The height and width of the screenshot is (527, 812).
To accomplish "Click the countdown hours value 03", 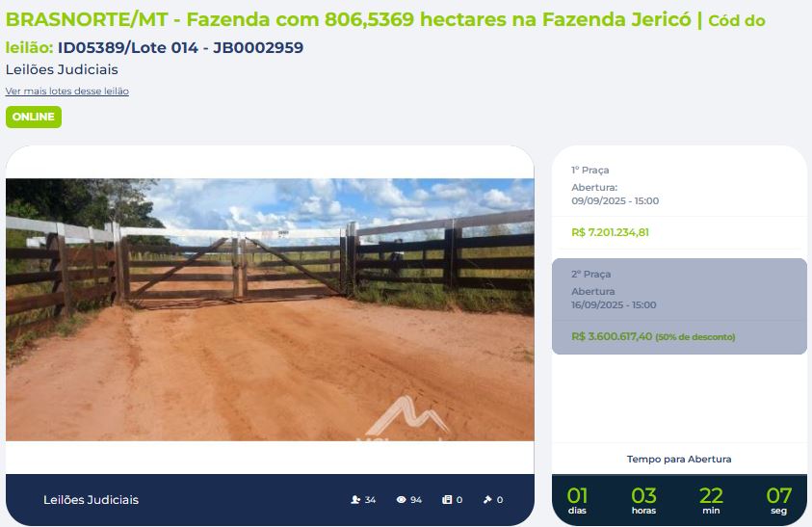I will coord(643,496).
